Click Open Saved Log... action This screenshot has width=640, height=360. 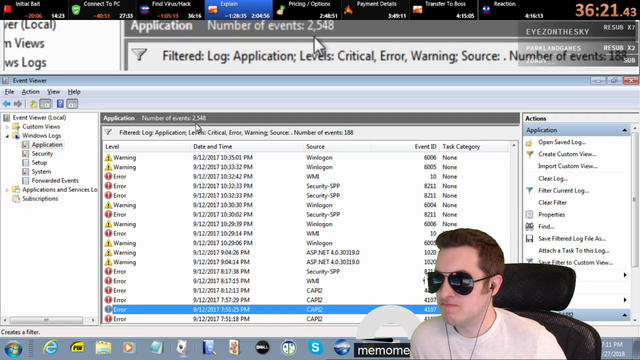[x=562, y=142]
